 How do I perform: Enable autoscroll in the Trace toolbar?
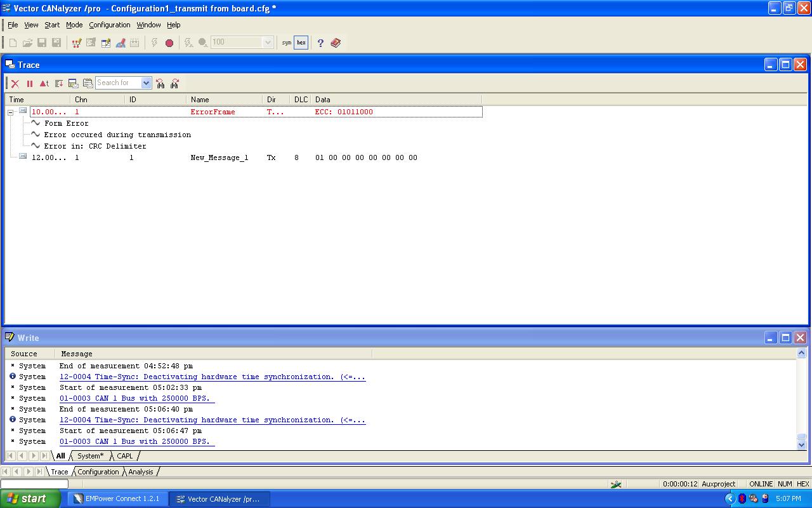pos(58,83)
